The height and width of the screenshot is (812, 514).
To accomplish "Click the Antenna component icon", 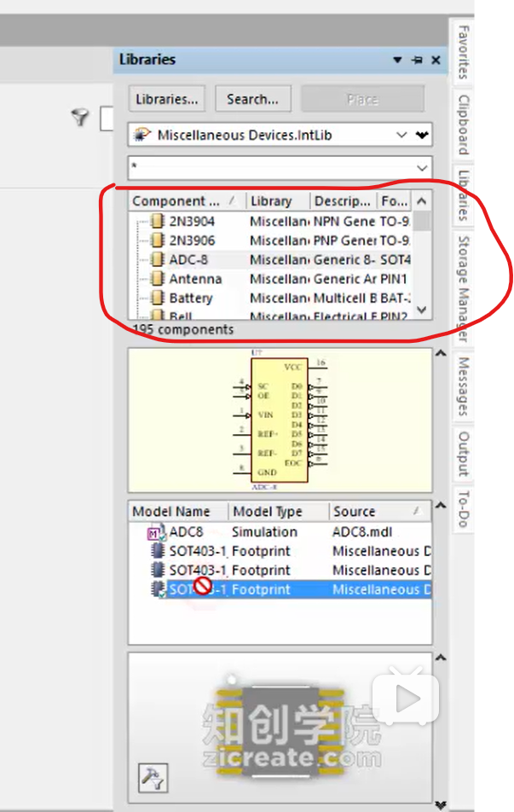I will pos(158,279).
